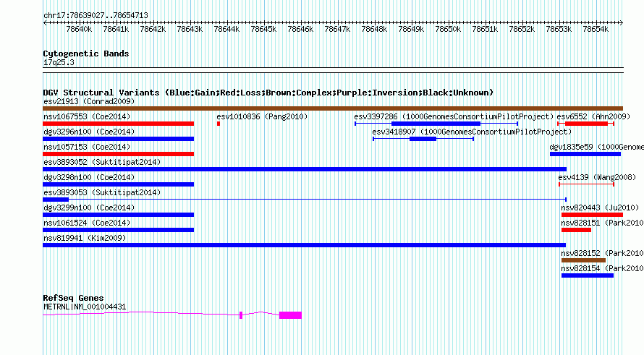Click the 78654k ruler position
Screen dimensions: 644x355
(x=596, y=30)
